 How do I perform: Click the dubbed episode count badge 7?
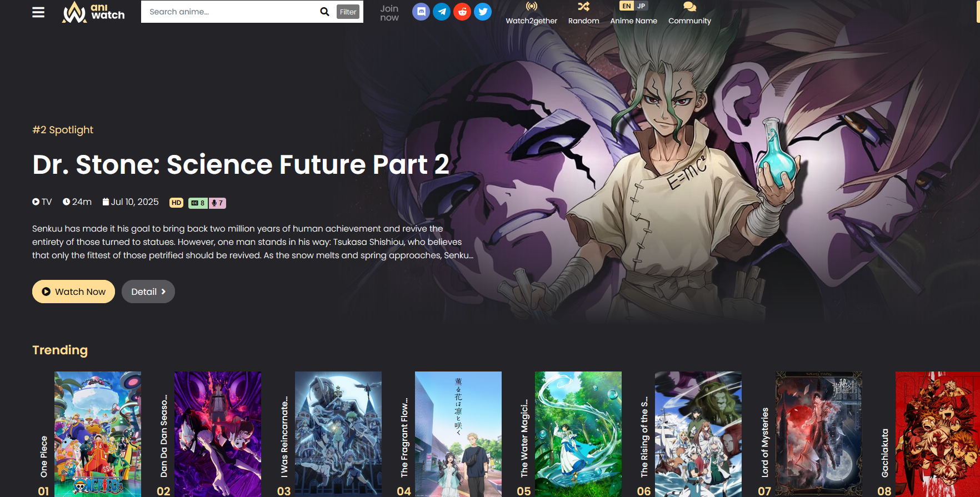[217, 203]
